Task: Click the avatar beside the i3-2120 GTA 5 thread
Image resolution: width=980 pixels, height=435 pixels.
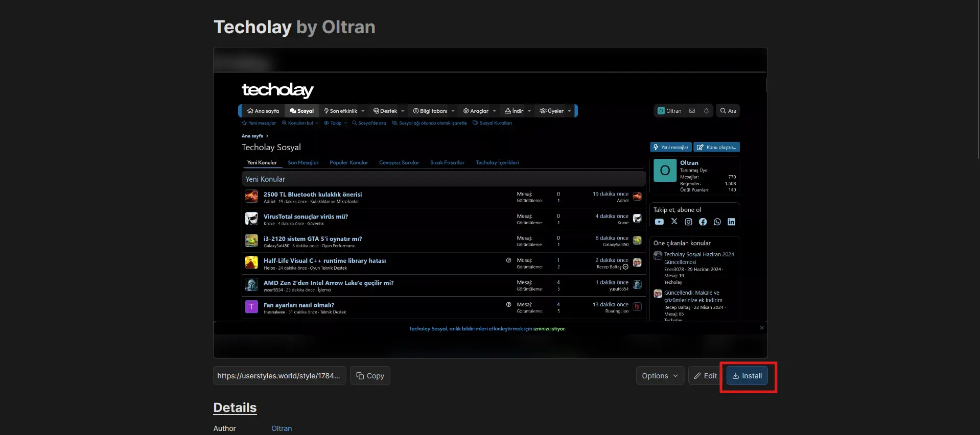Action: pyautogui.click(x=251, y=240)
